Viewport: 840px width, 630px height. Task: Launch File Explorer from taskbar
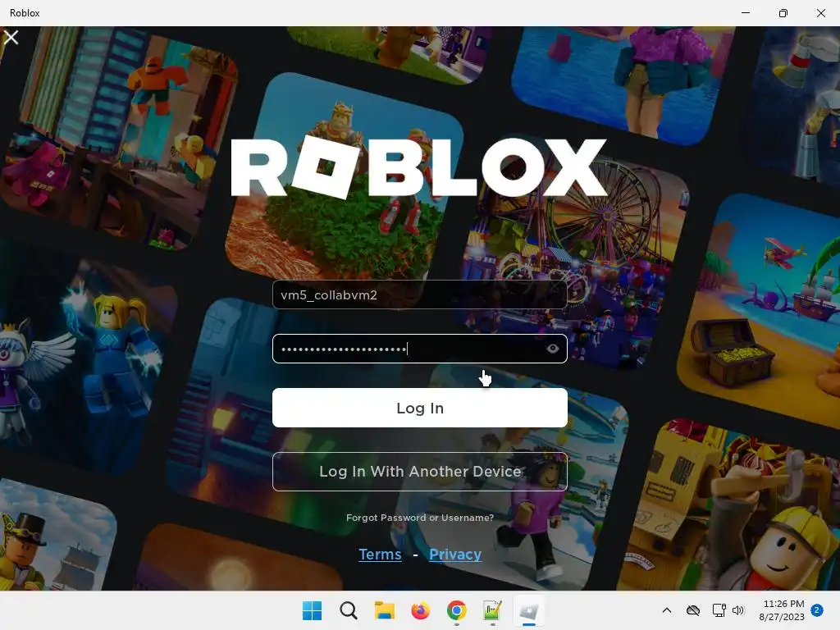tap(384, 610)
